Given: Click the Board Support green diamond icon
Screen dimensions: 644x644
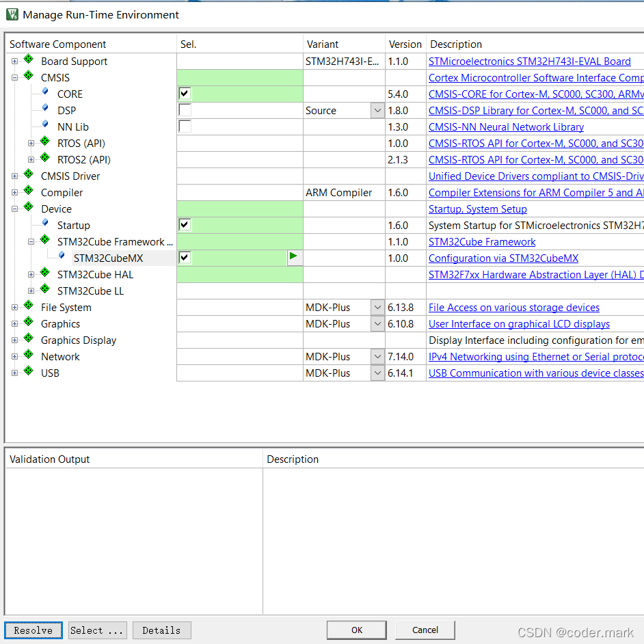Looking at the screenshot, I should coord(28,59).
